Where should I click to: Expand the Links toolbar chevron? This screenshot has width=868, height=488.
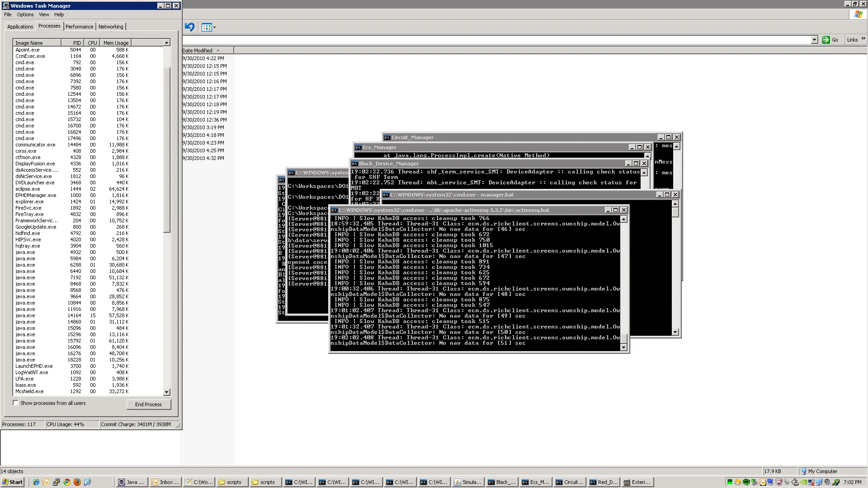pyautogui.click(x=863, y=39)
